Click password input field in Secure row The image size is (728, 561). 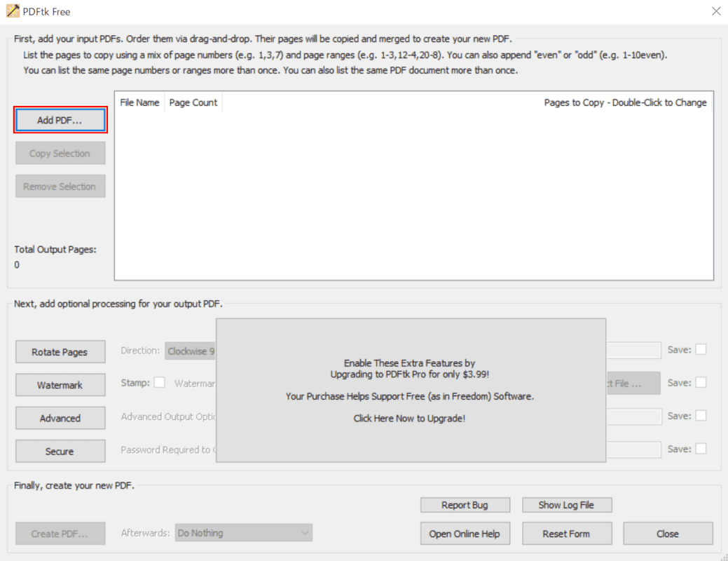[633, 450]
